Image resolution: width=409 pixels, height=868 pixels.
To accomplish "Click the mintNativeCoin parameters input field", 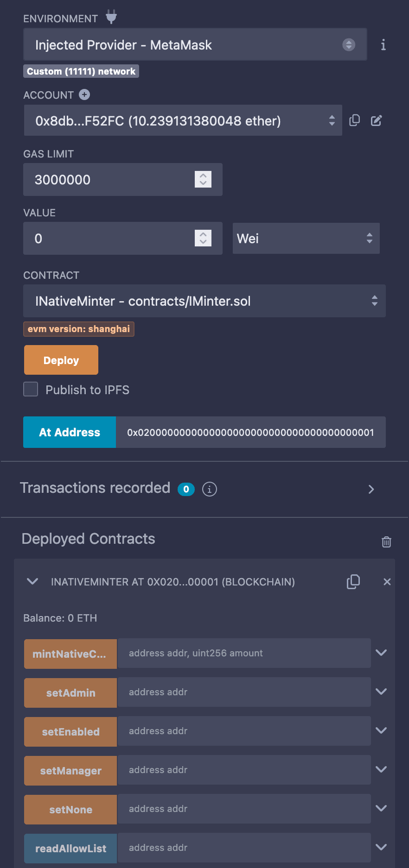I will click(x=244, y=653).
